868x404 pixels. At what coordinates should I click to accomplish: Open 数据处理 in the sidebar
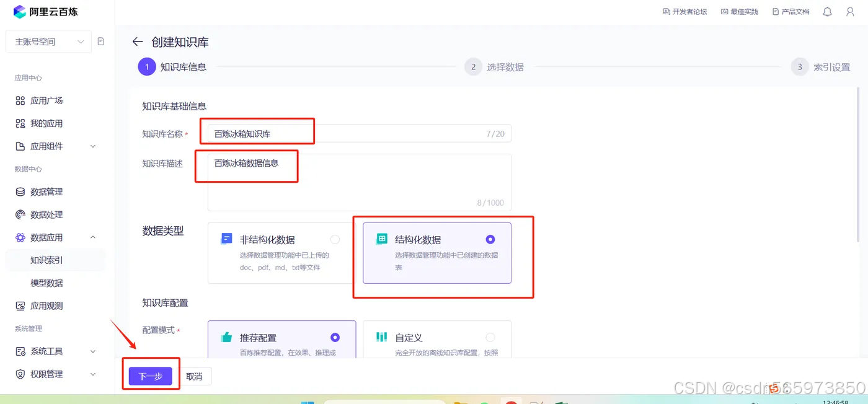(x=46, y=214)
